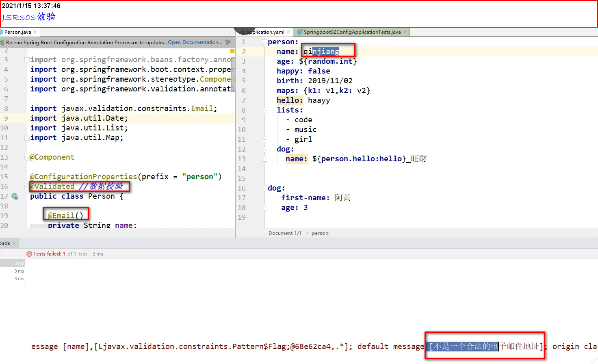Click the ${person.hello:hello}_旺财 value
This screenshot has width=598, height=364.
[x=369, y=159]
